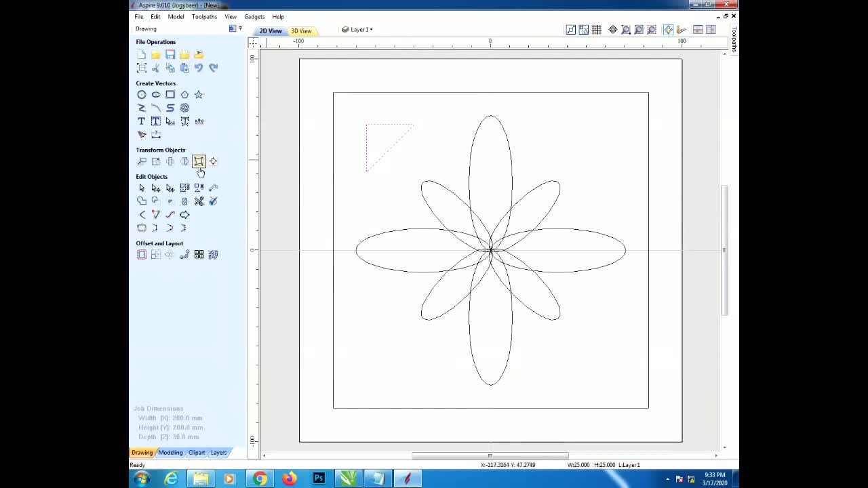Switch to the 2D View tab
Image resolution: width=868 pixels, height=488 pixels.
(x=270, y=31)
